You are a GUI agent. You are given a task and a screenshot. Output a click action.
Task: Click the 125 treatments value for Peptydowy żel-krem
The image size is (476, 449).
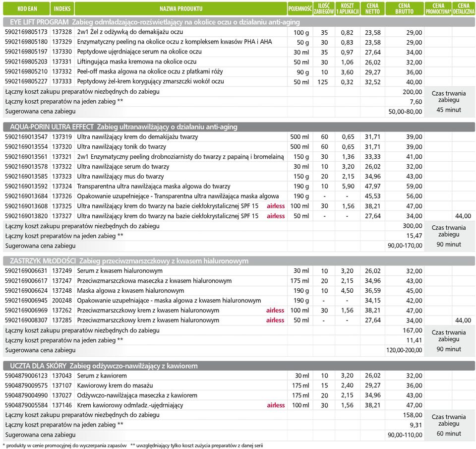(323, 82)
